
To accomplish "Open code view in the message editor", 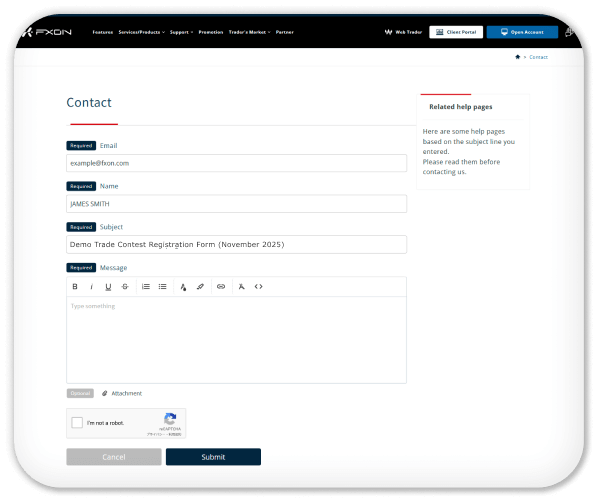I will click(x=259, y=287).
